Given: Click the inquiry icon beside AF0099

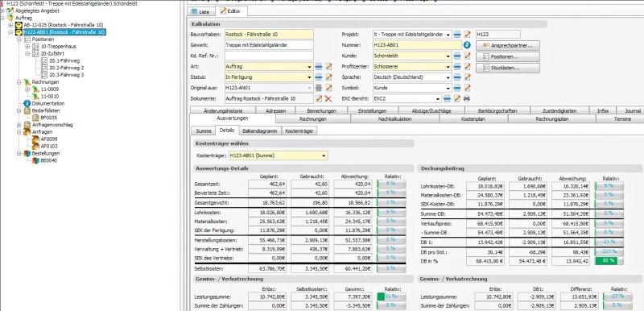Looking at the screenshot, I should pos(36,139).
